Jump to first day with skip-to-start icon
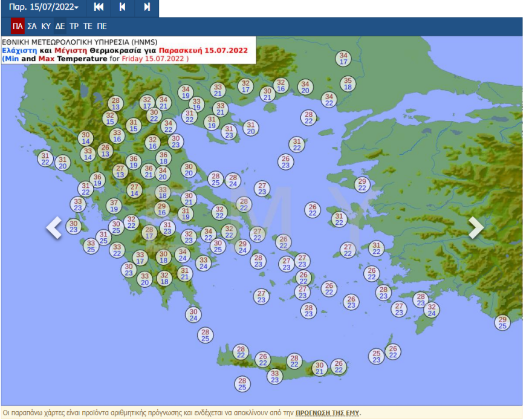Screen dimensions: 532x419 point(99,7)
